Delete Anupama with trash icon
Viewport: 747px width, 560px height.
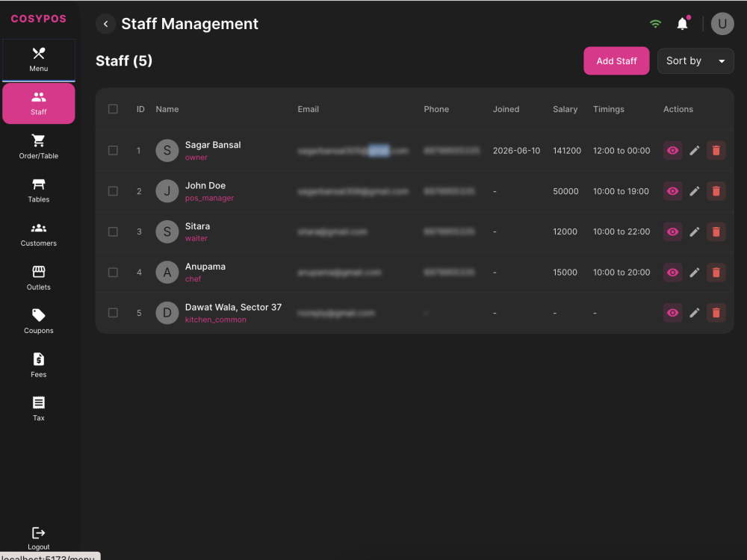pos(716,273)
